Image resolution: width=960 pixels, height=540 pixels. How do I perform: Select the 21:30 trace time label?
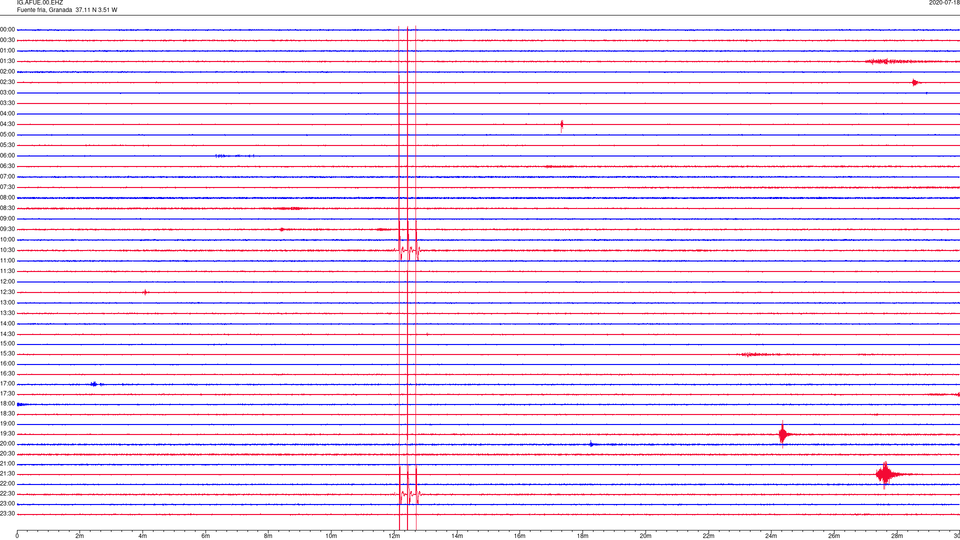8,474
